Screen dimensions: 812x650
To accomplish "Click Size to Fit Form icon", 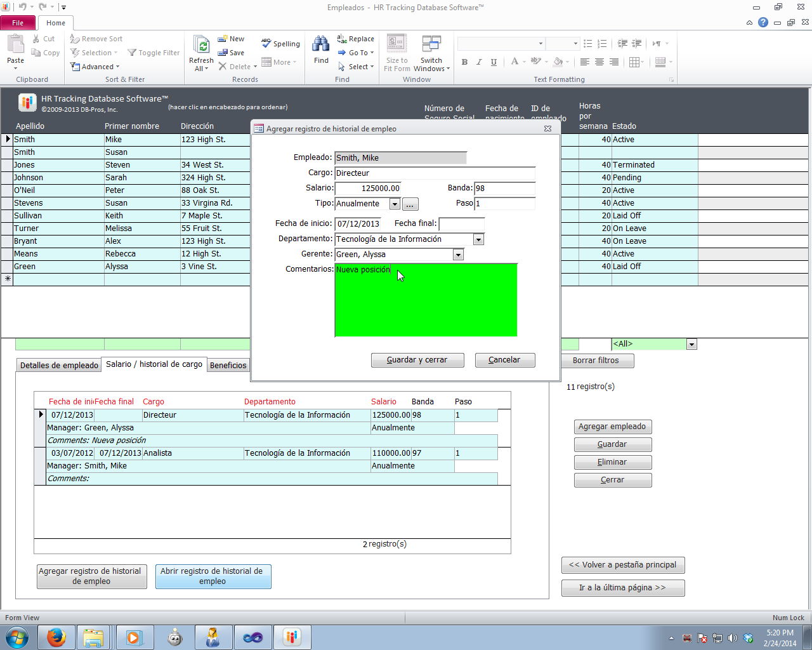I will (x=397, y=44).
